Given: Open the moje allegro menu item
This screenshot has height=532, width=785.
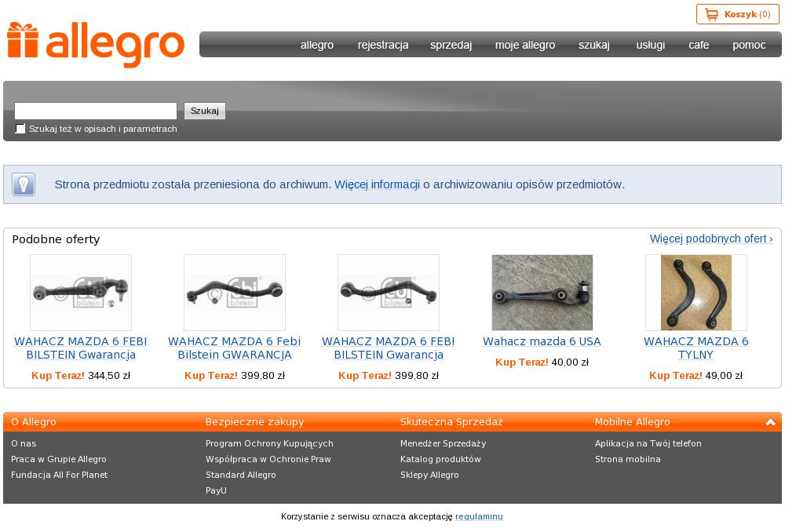Looking at the screenshot, I should [525, 45].
